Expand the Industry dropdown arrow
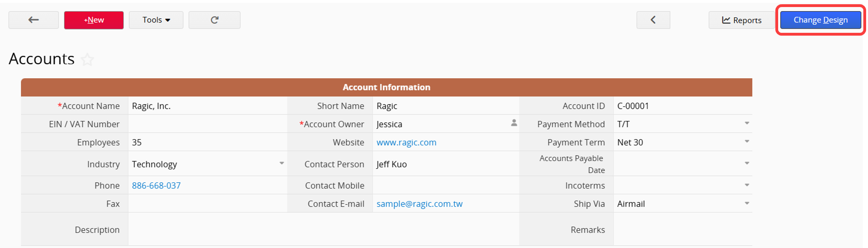 point(282,163)
